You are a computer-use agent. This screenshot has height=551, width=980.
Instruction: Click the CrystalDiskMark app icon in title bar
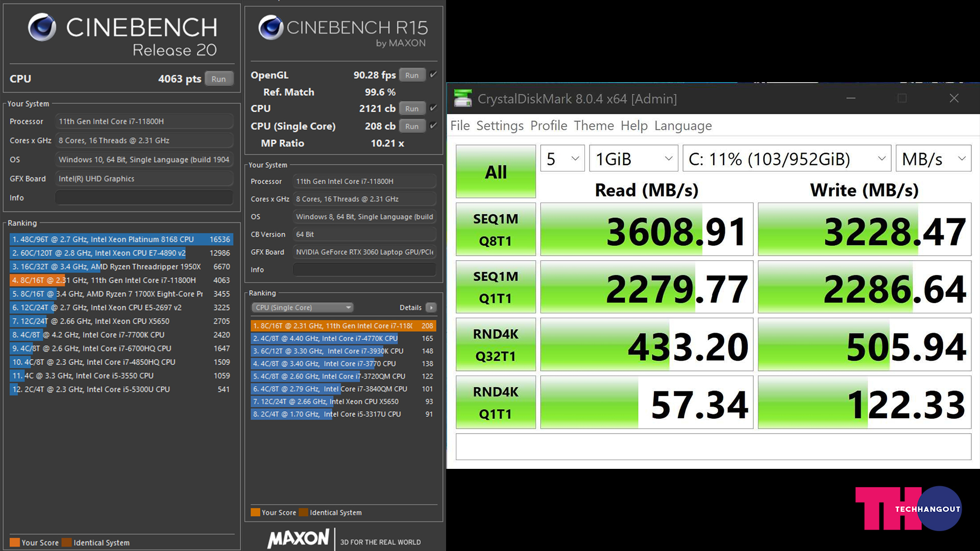463,98
